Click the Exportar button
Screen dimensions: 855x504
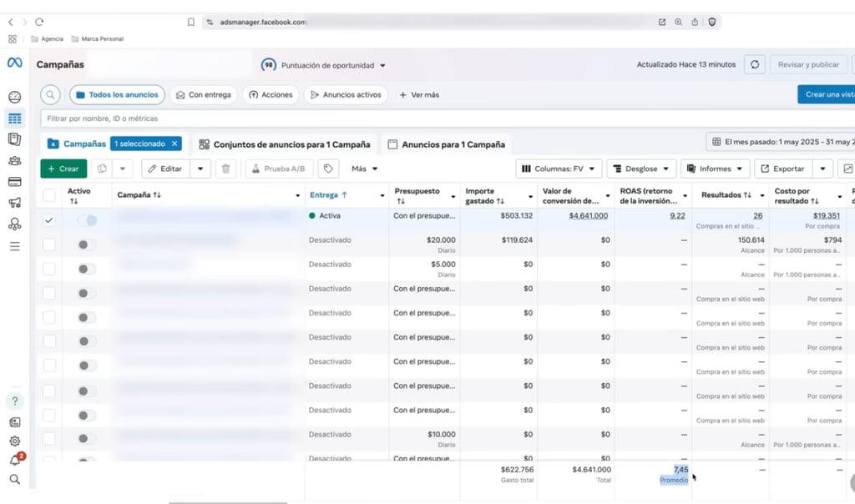[782, 169]
